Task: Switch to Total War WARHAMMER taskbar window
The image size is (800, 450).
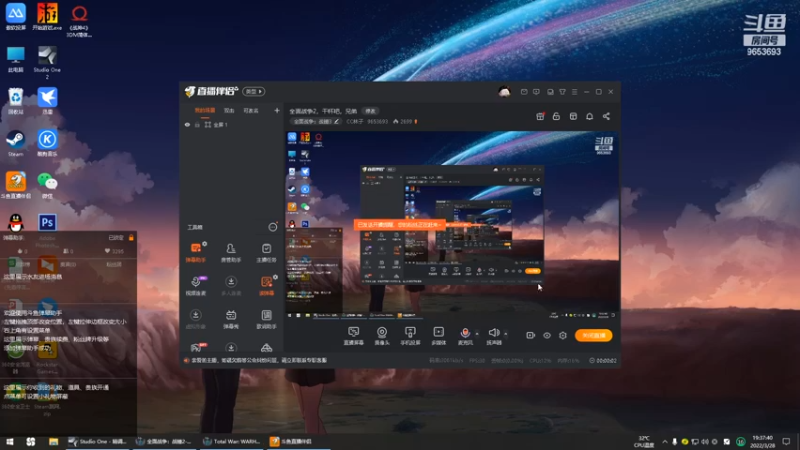Action: click(233, 441)
